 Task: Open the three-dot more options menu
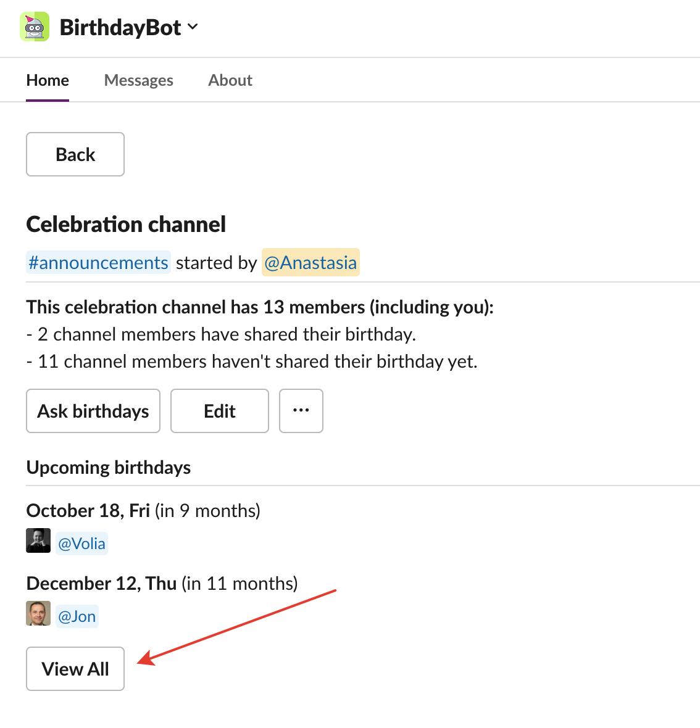[301, 411]
